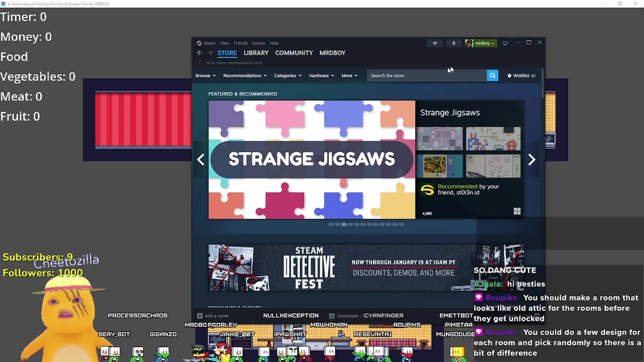Open the Browse dropdown
Screen dimensions: 644x362
205,75
